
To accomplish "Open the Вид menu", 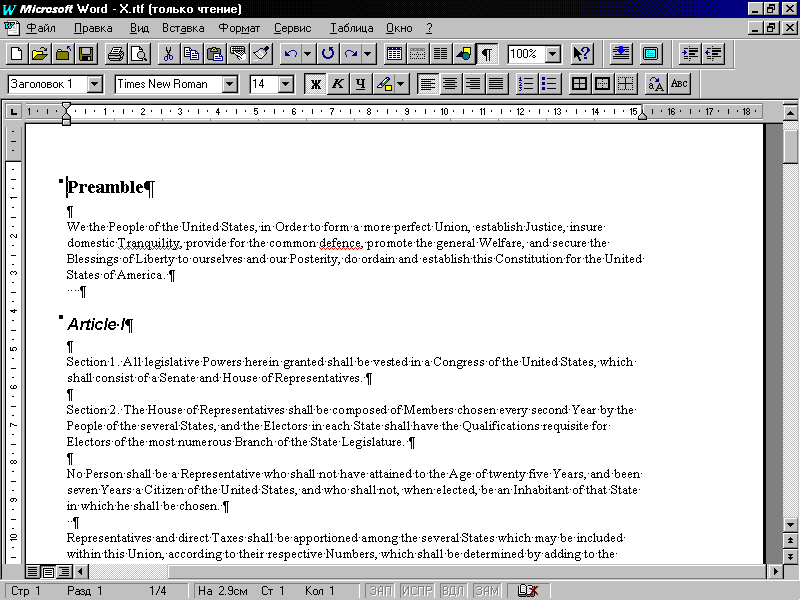I will [139, 28].
